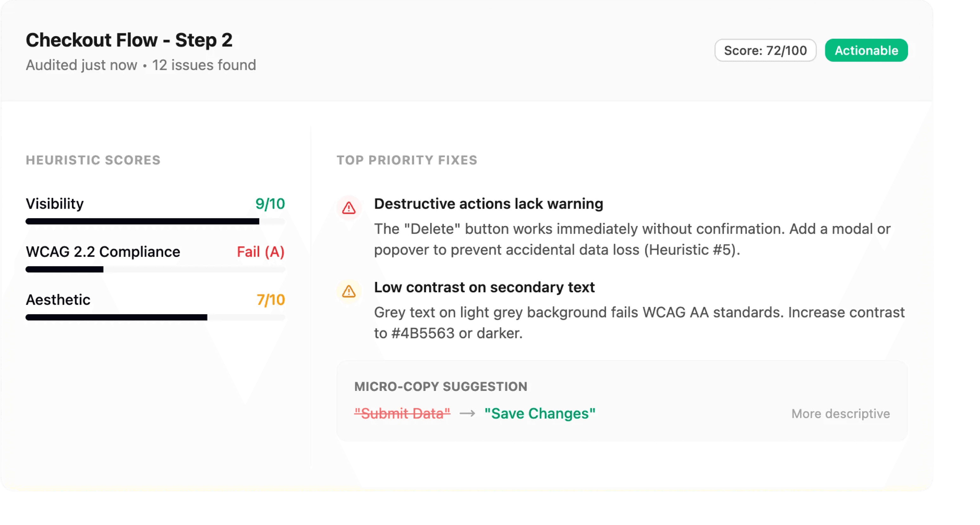Screen dimensions: 980x525
Task: Click the 9/10 Visibility score value
Action: click(270, 204)
